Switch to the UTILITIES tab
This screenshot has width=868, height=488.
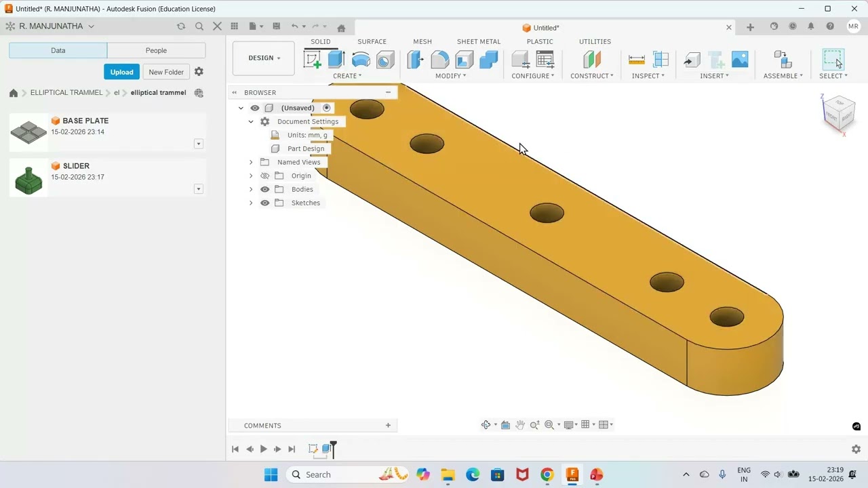[x=595, y=41]
